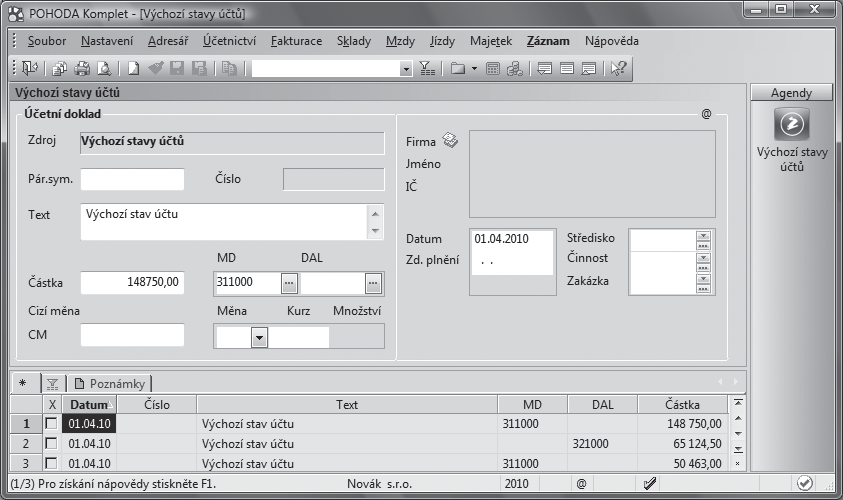Click the second floppy disk save icon
This screenshot has height=500, width=843.
coord(199,68)
